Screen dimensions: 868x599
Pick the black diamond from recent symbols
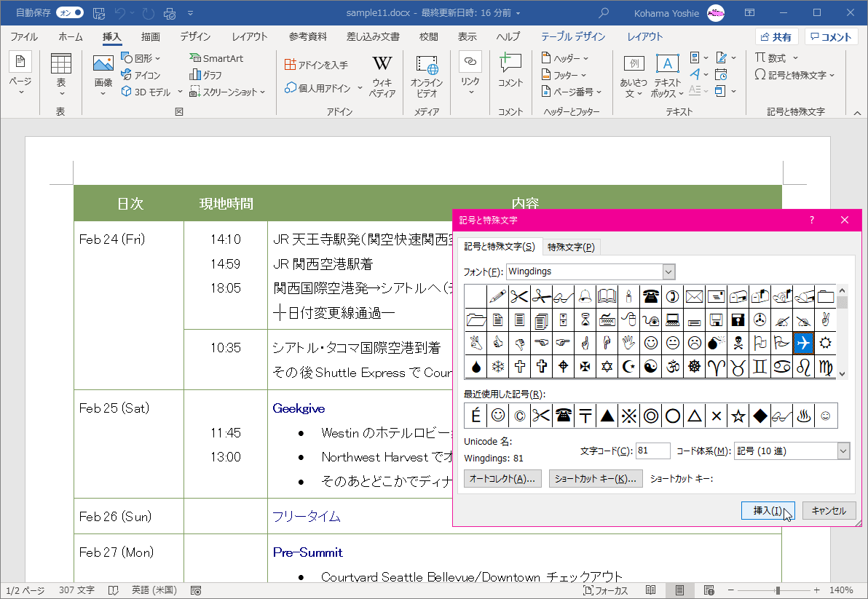pyautogui.click(x=760, y=416)
